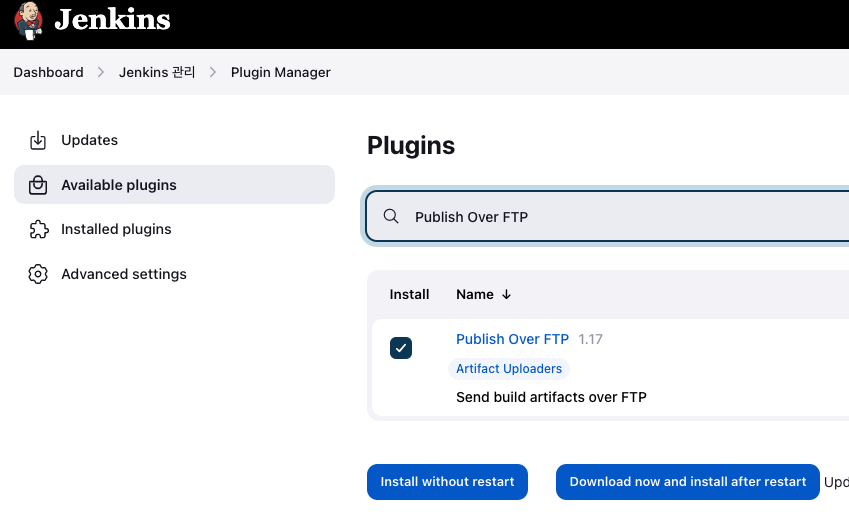Viewport: 849px width, 522px height.
Task: Uncheck the Publish Over FTP install checkbox
Action: pyautogui.click(x=401, y=348)
